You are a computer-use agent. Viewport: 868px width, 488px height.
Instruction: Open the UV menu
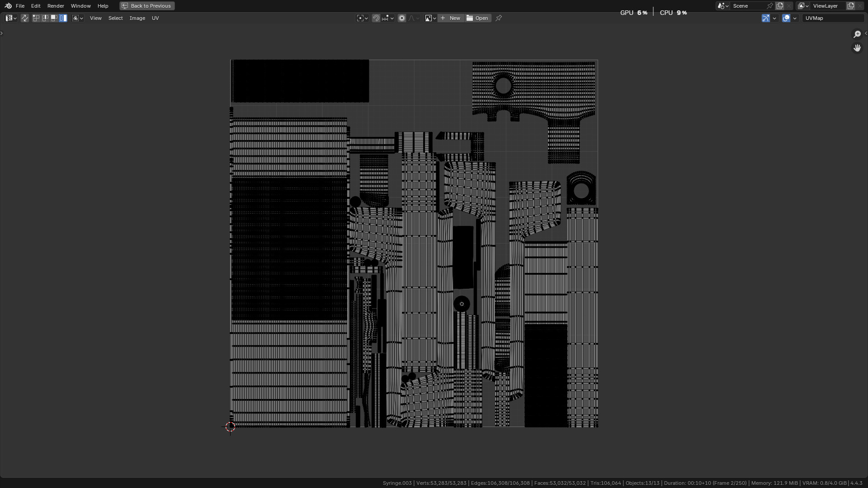click(155, 18)
